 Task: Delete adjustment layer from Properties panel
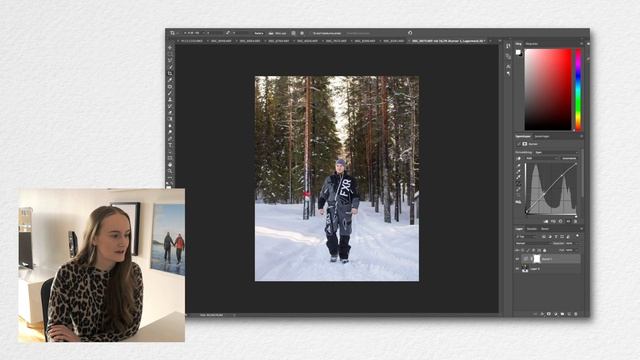576,222
